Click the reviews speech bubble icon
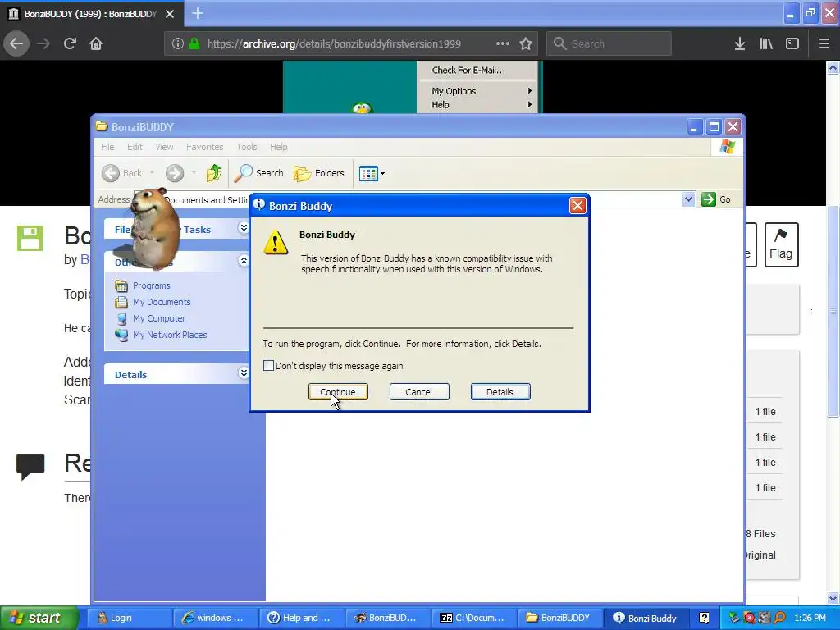Screen dimensions: 840x630 pyautogui.click(x=30, y=466)
